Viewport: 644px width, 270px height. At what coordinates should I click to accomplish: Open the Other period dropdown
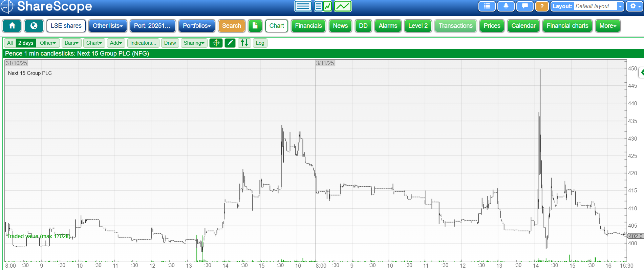[x=48, y=43]
